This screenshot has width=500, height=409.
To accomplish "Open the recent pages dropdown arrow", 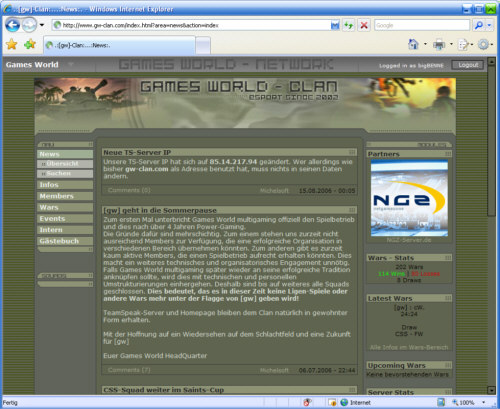I will click(42, 25).
